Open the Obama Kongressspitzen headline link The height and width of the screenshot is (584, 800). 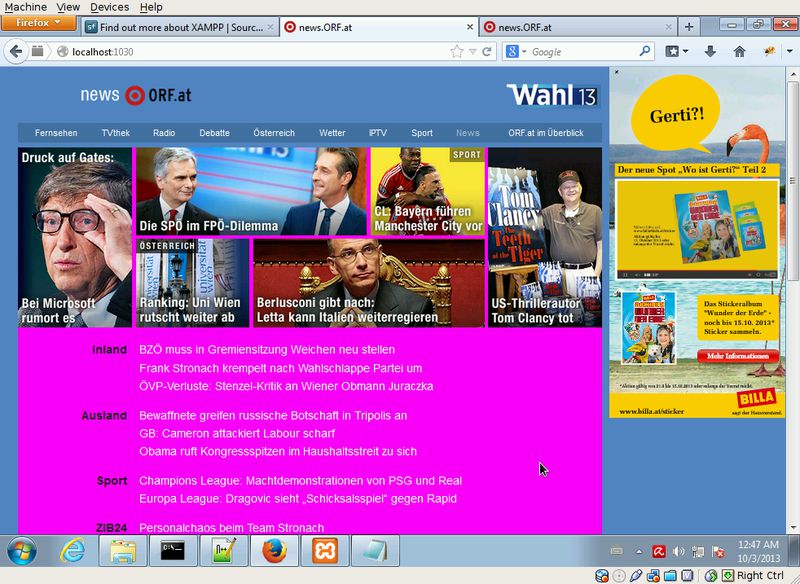278,451
